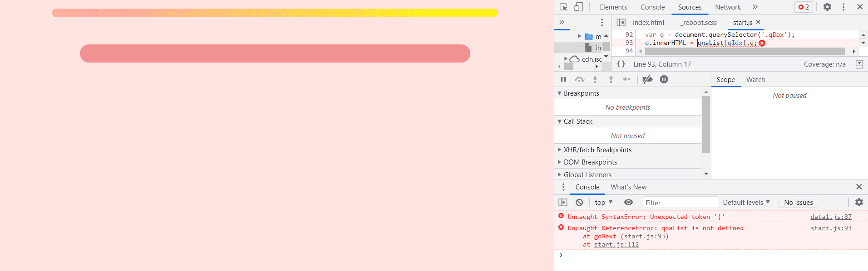Click the console Filter field
Viewport: 868px width, 271px height.
[680, 203]
